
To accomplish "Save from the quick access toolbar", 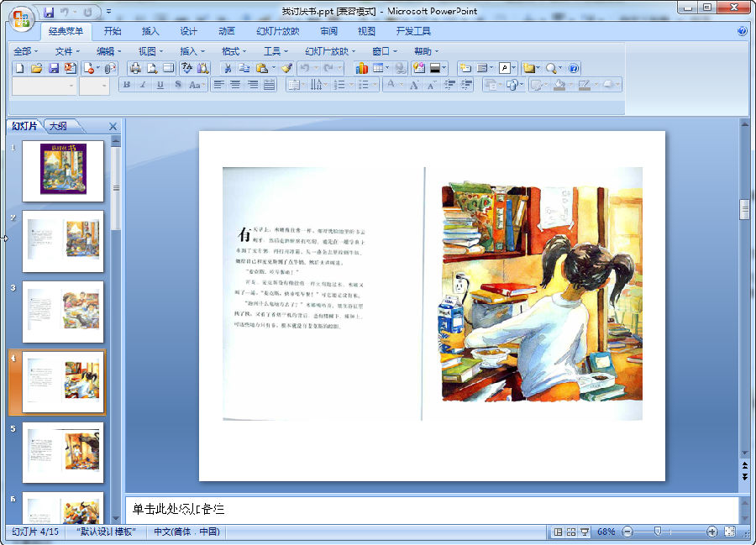I will tap(49, 12).
